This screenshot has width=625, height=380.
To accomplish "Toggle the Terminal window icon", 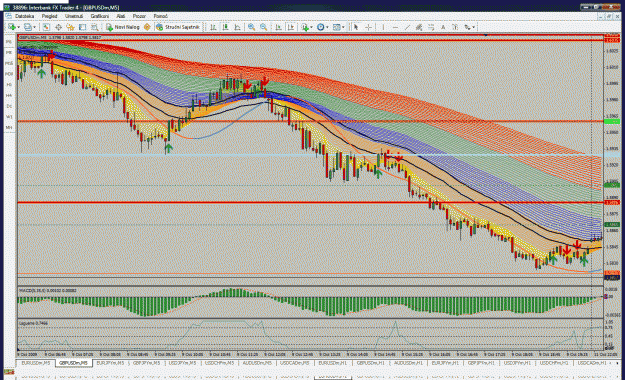I will (x=83, y=27).
